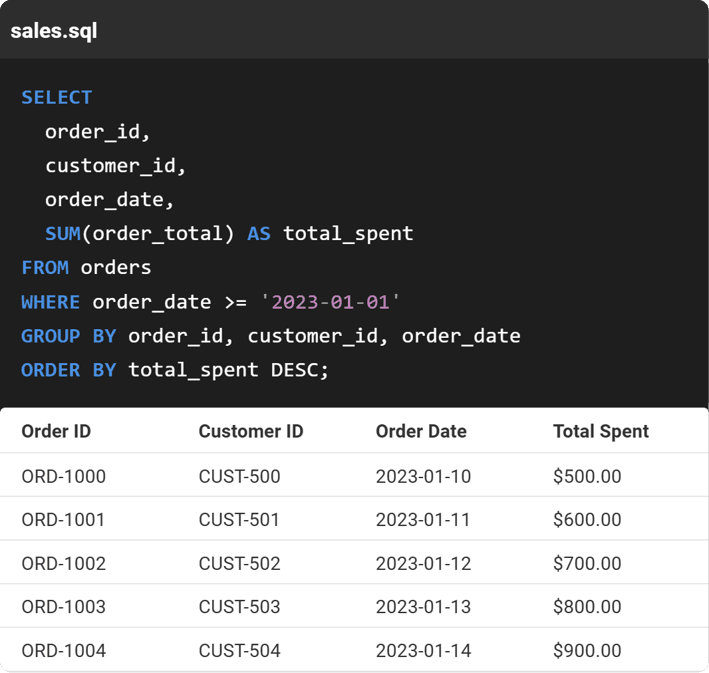The image size is (709, 673).
Task: Click the GROUP BY keyword
Action: point(68,335)
